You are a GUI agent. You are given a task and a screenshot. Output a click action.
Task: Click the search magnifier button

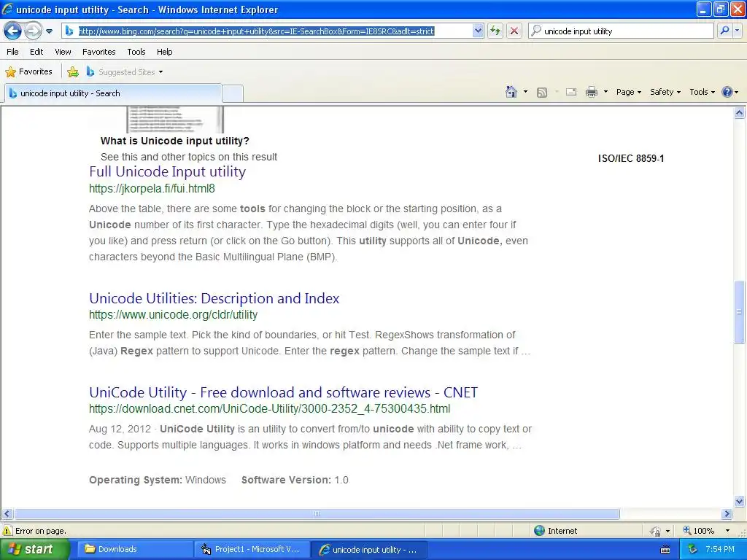point(724,31)
